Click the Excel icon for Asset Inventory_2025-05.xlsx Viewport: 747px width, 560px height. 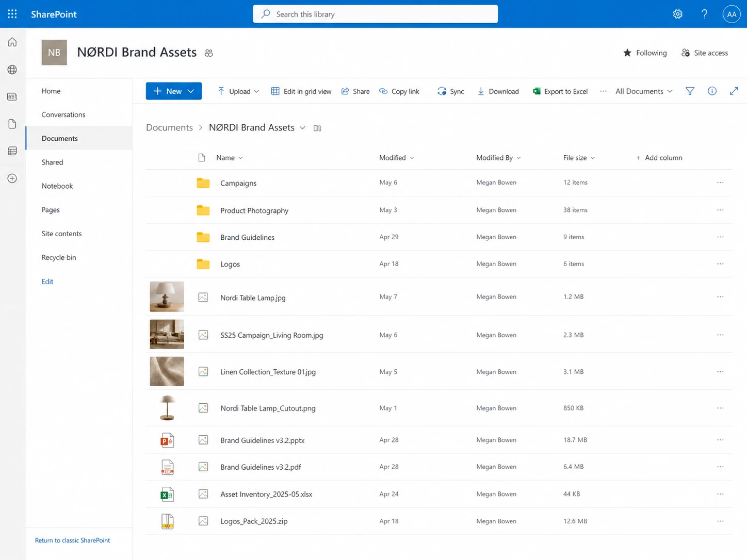point(167,494)
